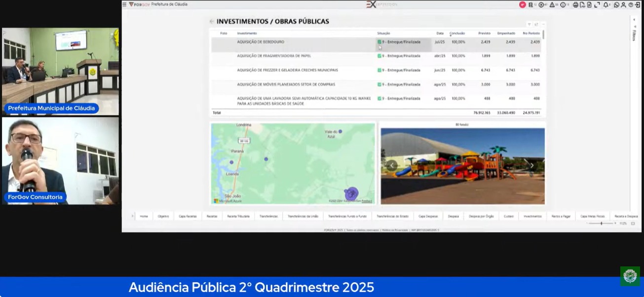Open the hamburger menu beside ForGov logo

(x=124, y=4)
